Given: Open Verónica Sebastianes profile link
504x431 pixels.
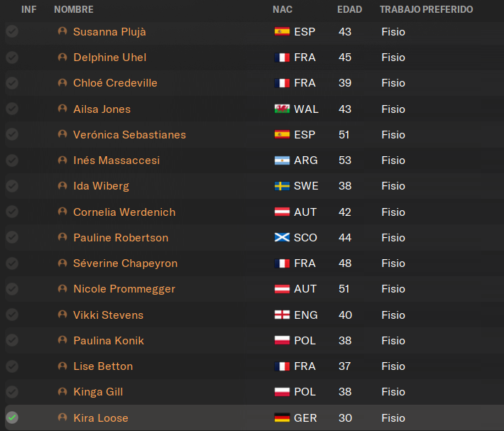Looking at the screenshot, I should [129, 135].
